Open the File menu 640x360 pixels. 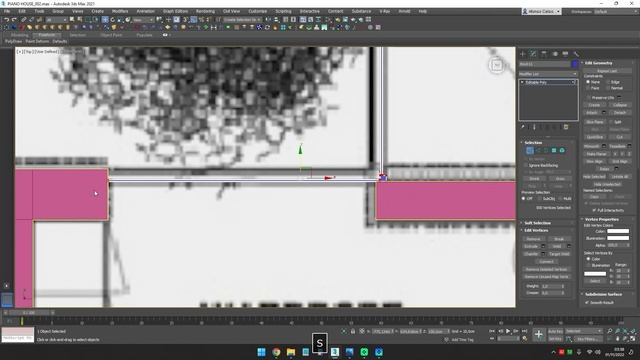click(7, 11)
